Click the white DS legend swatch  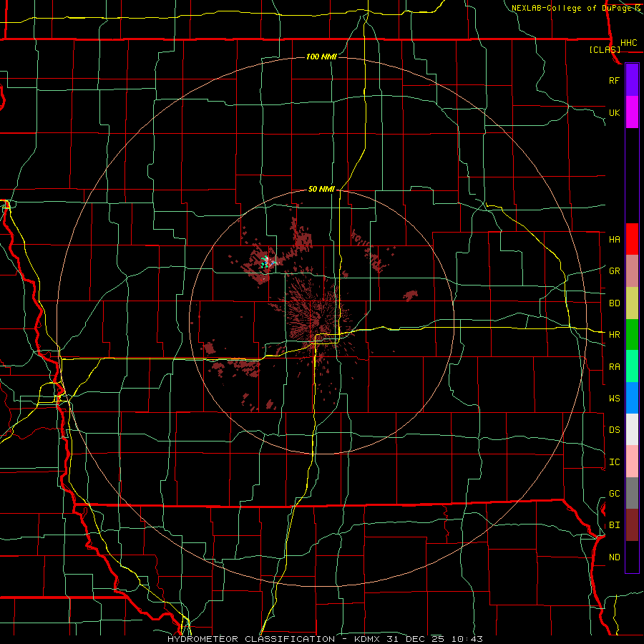click(632, 429)
